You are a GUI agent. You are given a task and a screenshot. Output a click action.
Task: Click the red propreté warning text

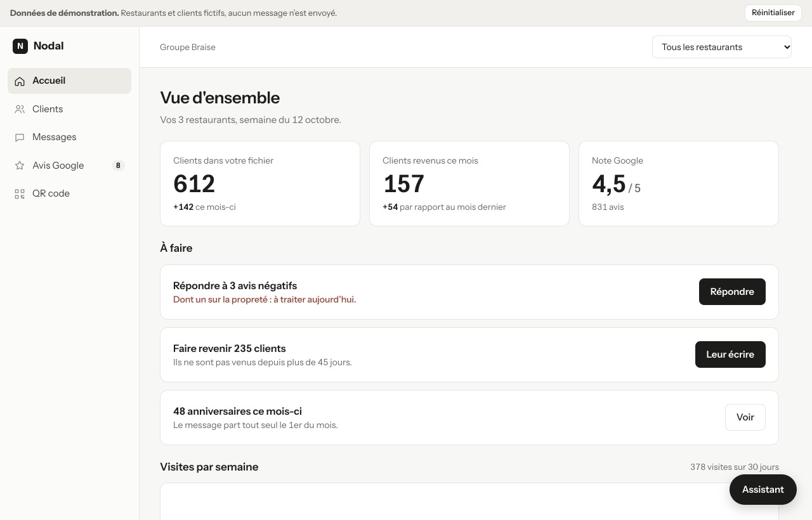[x=265, y=299]
